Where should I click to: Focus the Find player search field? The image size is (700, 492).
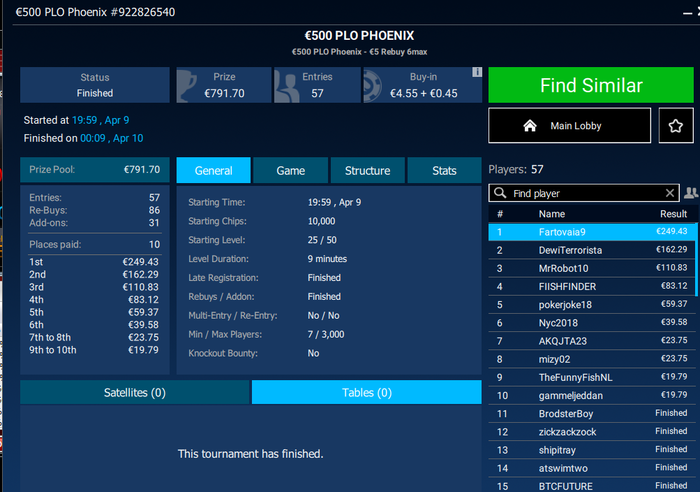pyautogui.click(x=584, y=193)
